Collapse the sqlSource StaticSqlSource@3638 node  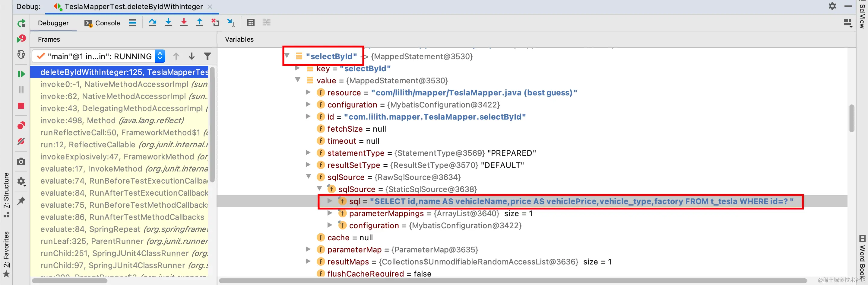coord(319,188)
